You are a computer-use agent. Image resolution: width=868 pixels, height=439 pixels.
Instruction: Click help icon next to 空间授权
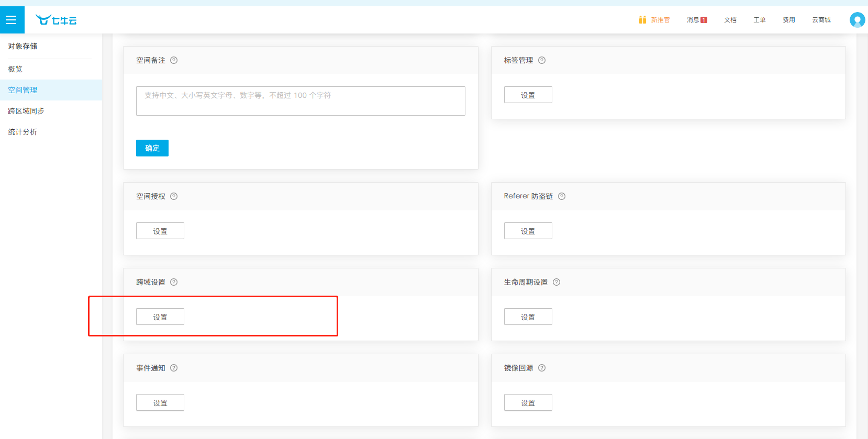pyautogui.click(x=174, y=196)
